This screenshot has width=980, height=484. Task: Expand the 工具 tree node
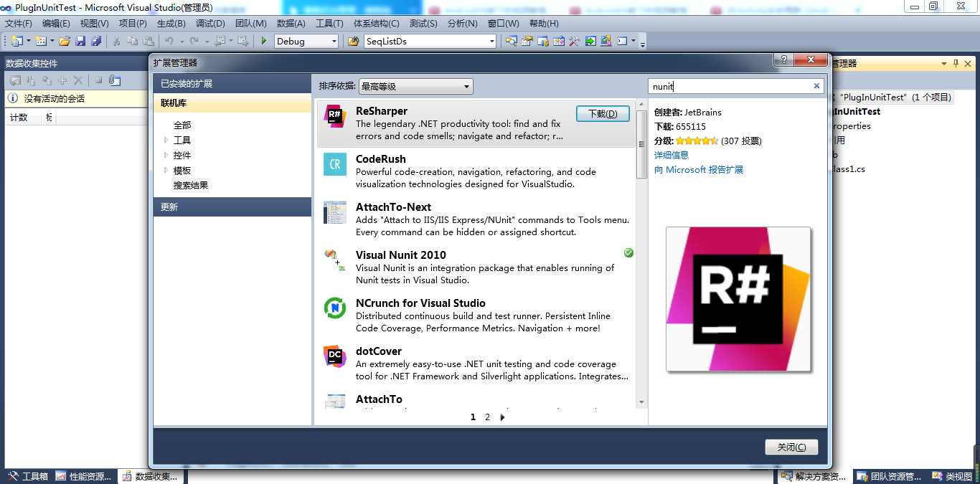pyautogui.click(x=166, y=140)
